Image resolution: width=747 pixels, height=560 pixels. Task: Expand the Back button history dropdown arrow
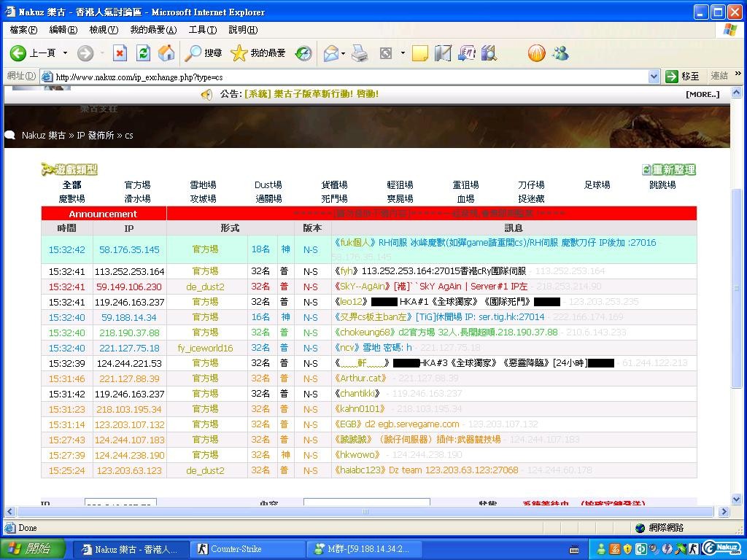pos(65,53)
